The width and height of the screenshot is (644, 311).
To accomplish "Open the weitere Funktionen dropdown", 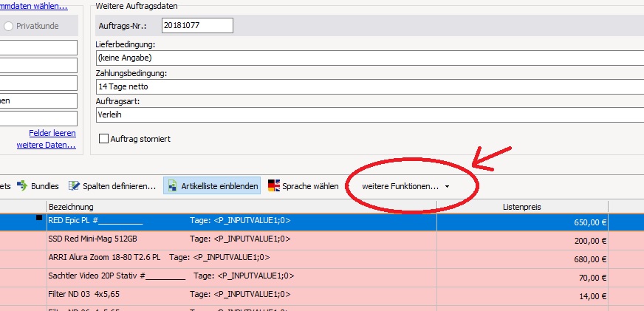I will (405, 186).
